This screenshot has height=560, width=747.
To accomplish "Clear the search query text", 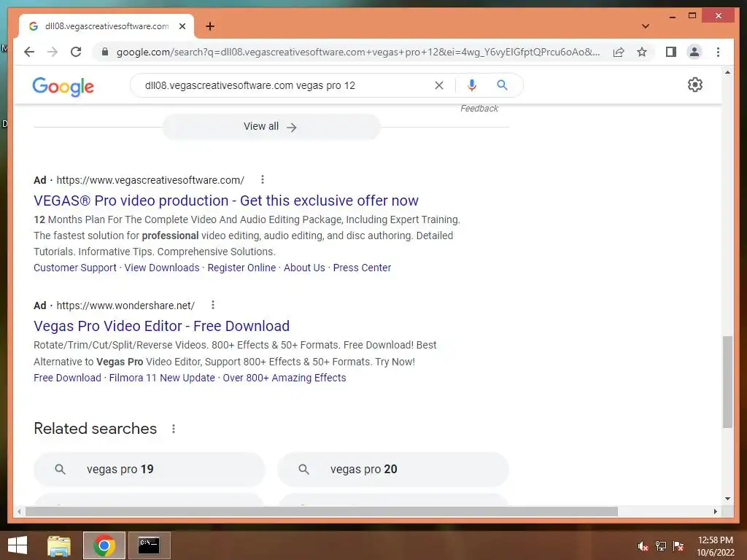I will pyautogui.click(x=438, y=85).
